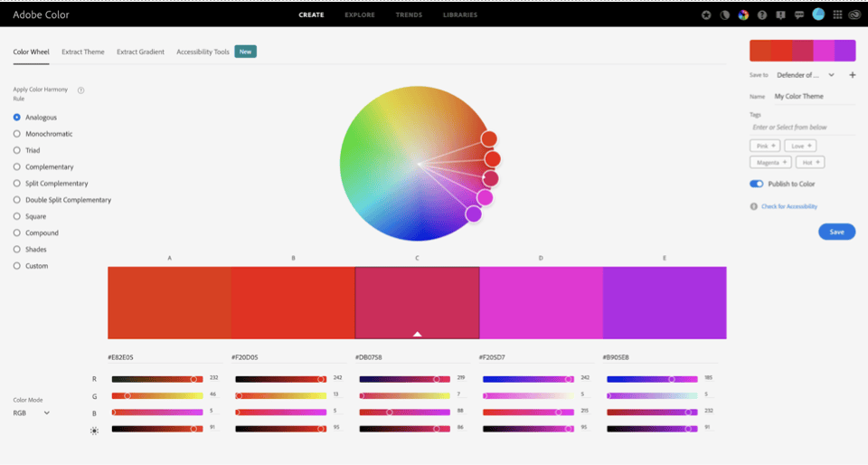Select the Double Split Complementary rule
This screenshot has width=868, height=465.
62,200
